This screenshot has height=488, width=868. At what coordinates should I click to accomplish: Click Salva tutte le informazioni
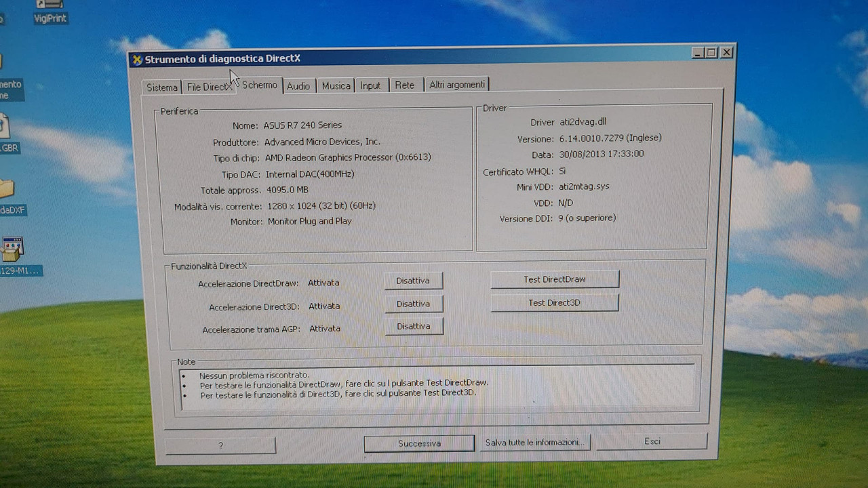click(x=535, y=443)
